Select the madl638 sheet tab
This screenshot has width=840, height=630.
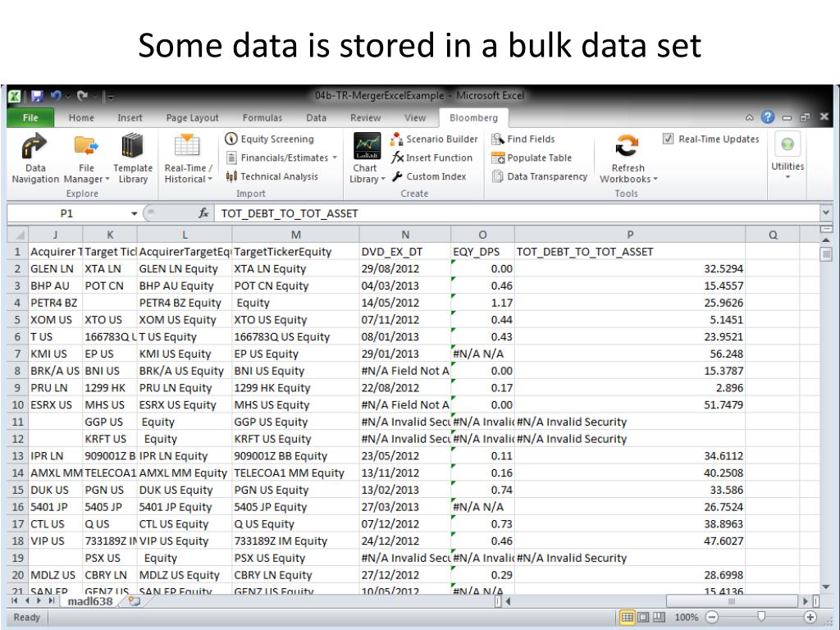[90, 601]
